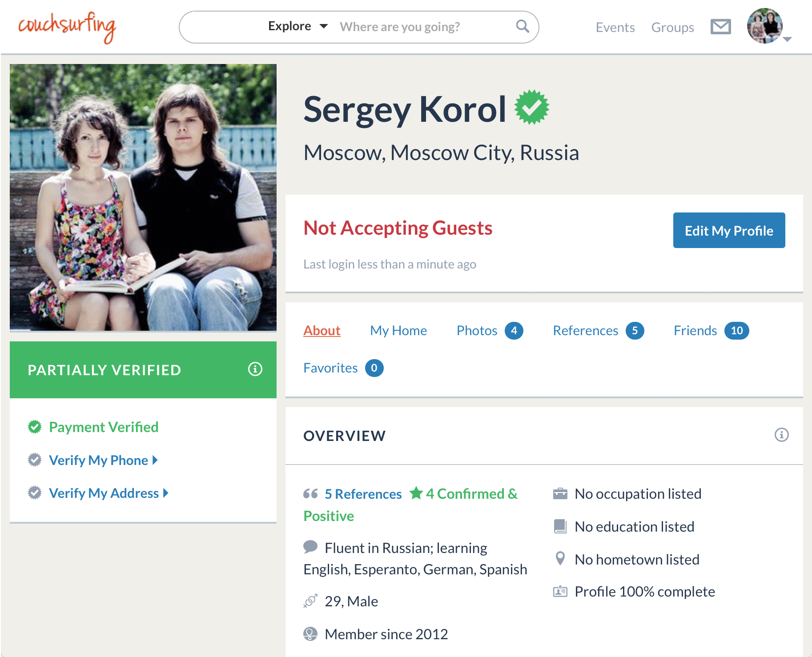Expand Verify My Address arrow
The width and height of the screenshot is (812, 657).
166,493
